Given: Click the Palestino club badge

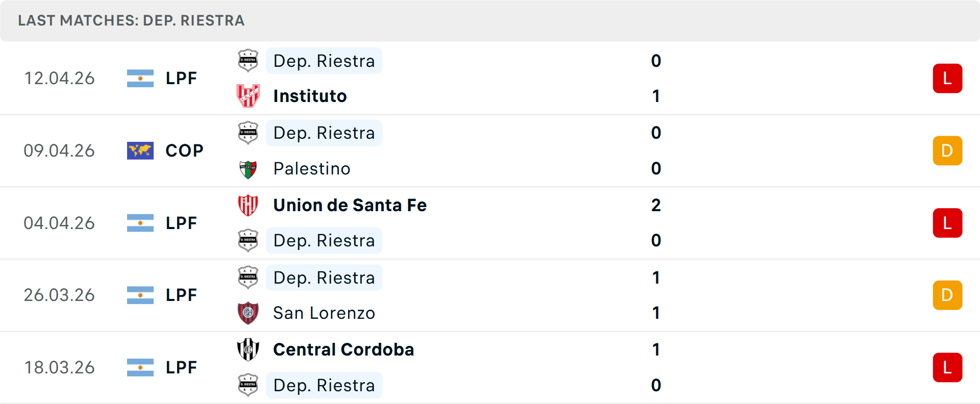Looking at the screenshot, I should click(x=248, y=168).
